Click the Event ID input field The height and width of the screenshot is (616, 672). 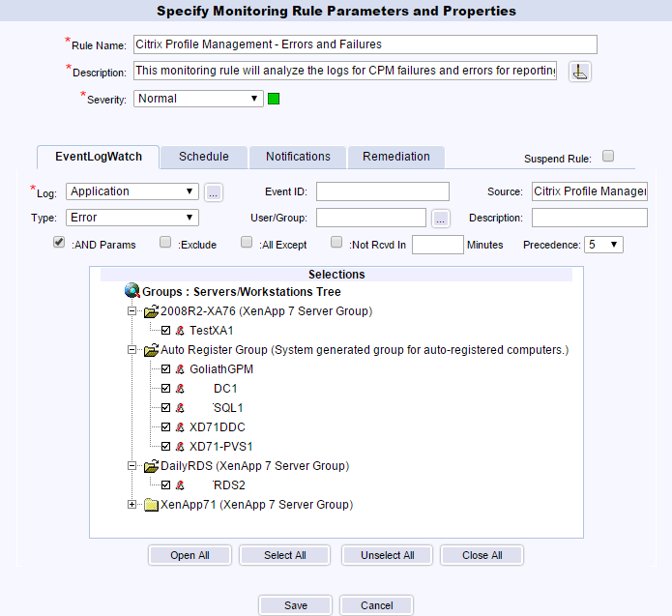point(383,191)
